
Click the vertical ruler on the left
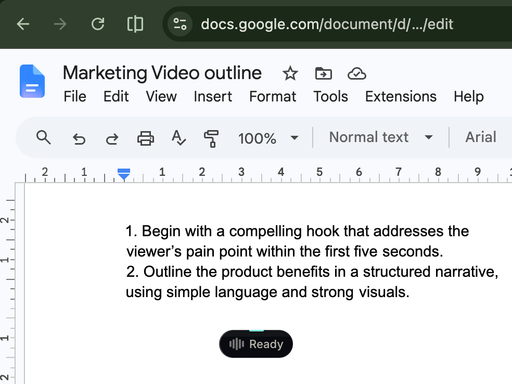[7, 283]
